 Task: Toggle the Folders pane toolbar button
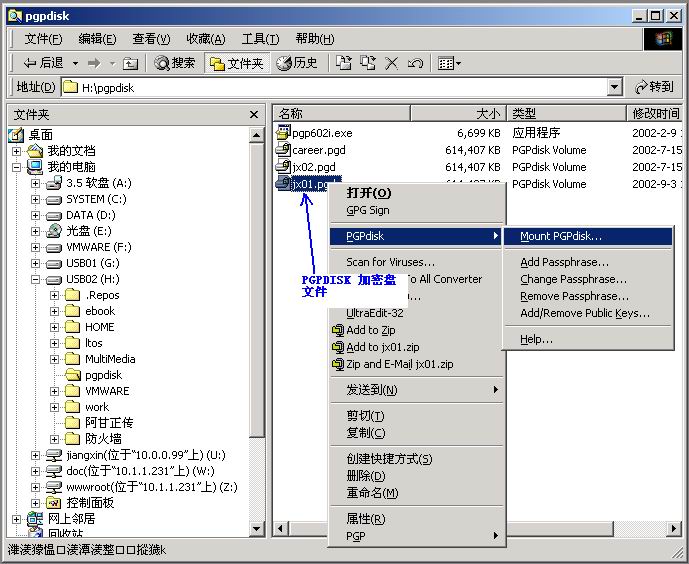point(237,63)
